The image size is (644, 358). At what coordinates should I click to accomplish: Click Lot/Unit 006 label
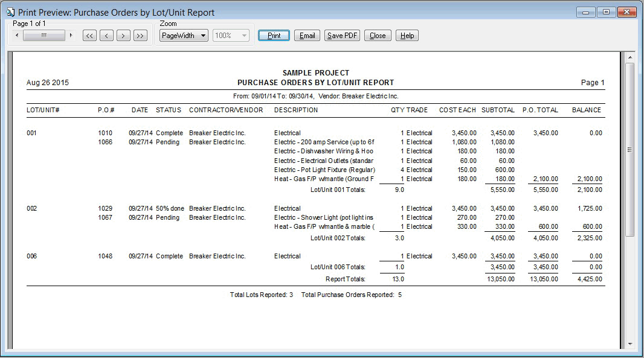(31, 256)
